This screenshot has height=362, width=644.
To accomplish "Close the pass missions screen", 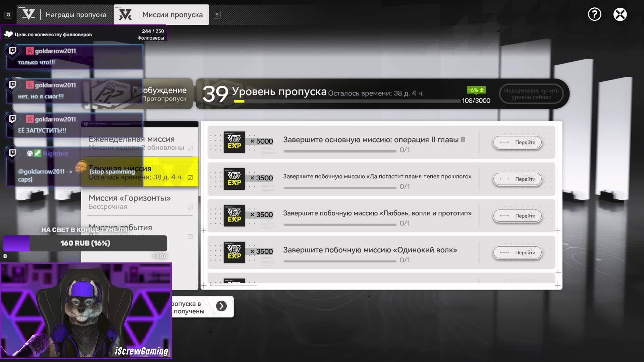I will pos(620,14).
